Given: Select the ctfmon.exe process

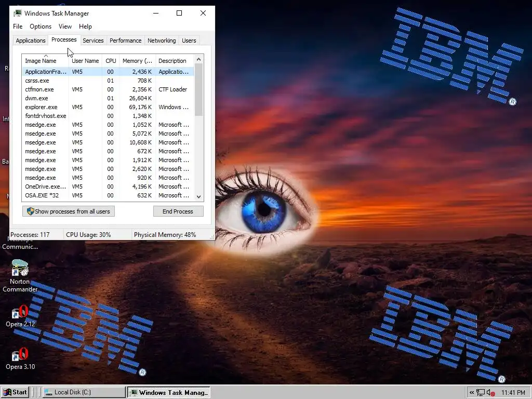Looking at the screenshot, I should pos(108,89).
